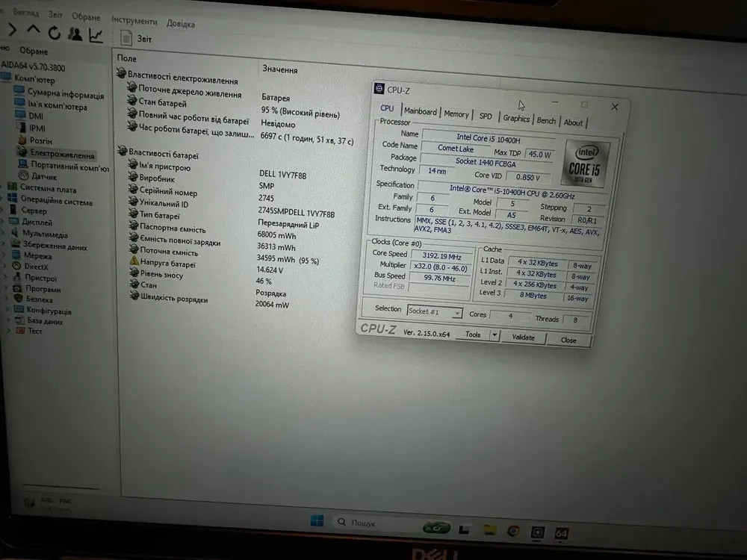Open the Tools dropdown arrow in CPU-Z
The image size is (747, 560).
click(x=494, y=335)
